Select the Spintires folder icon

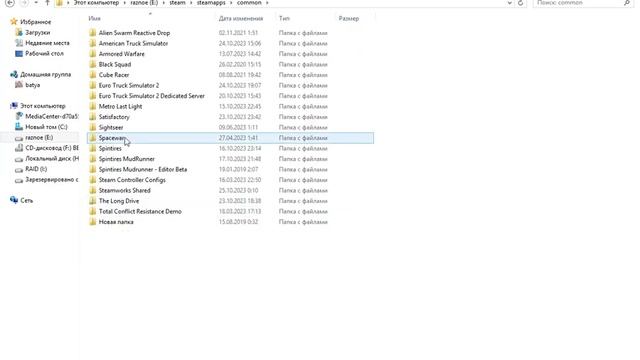93,148
